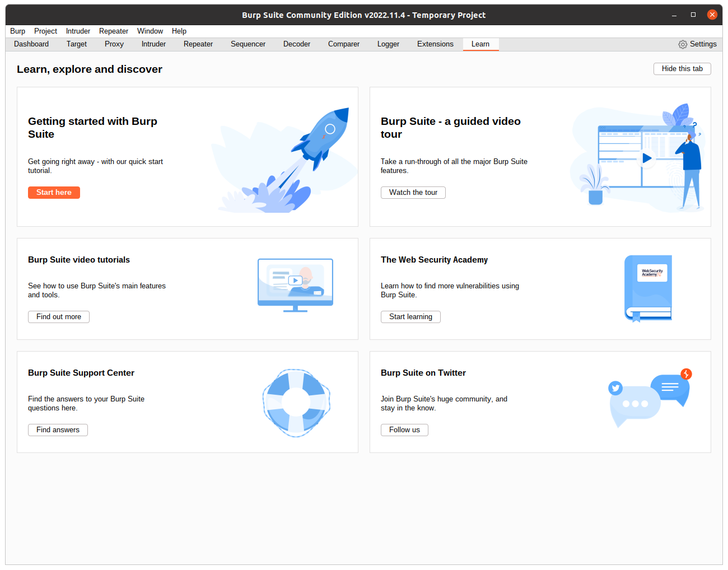Open the Repeater menu in menu bar
This screenshot has height=570, width=728.
coord(114,31)
